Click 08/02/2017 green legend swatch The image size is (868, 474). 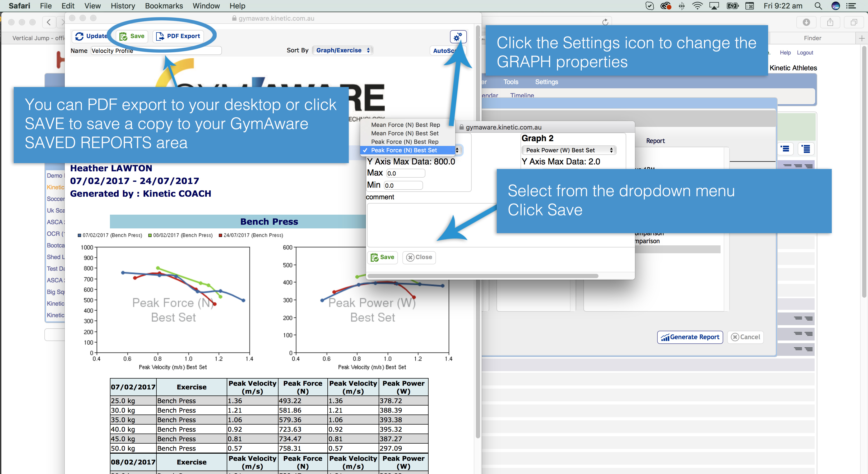coord(150,235)
